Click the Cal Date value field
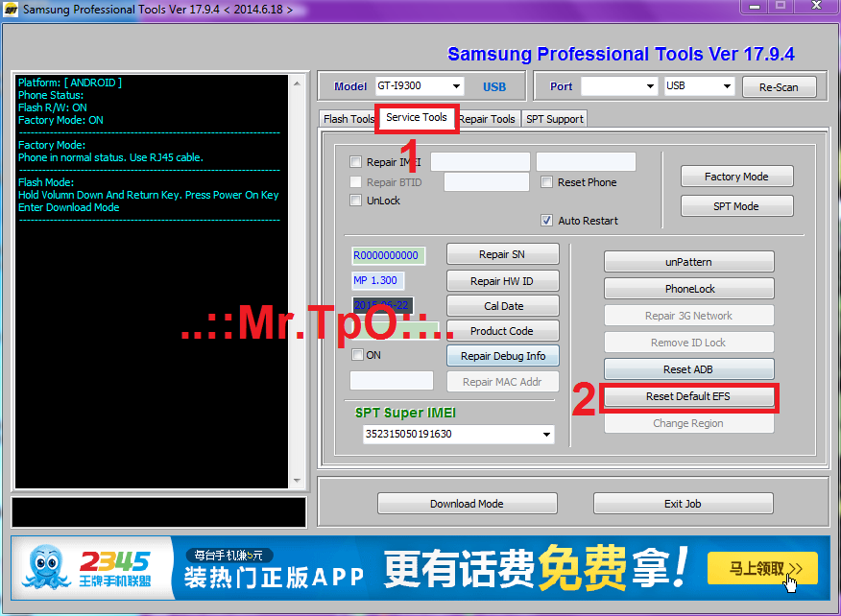 (x=382, y=305)
